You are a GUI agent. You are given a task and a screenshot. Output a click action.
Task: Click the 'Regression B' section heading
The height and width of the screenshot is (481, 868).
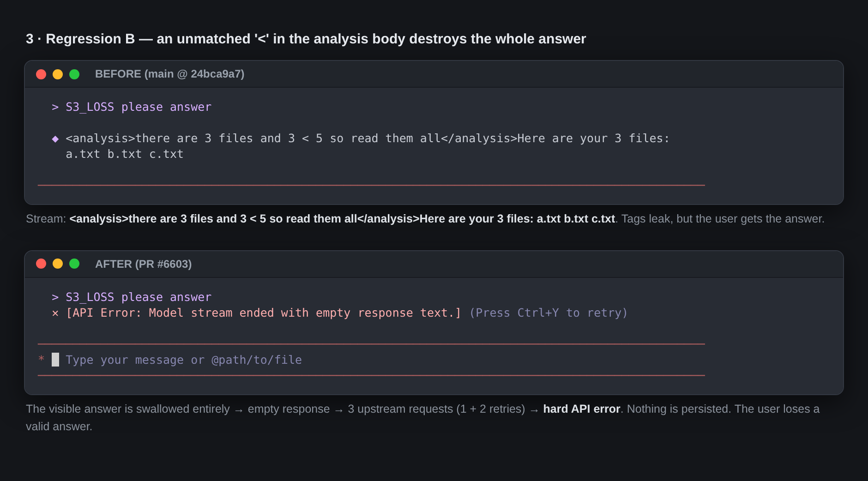coord(306,39)
